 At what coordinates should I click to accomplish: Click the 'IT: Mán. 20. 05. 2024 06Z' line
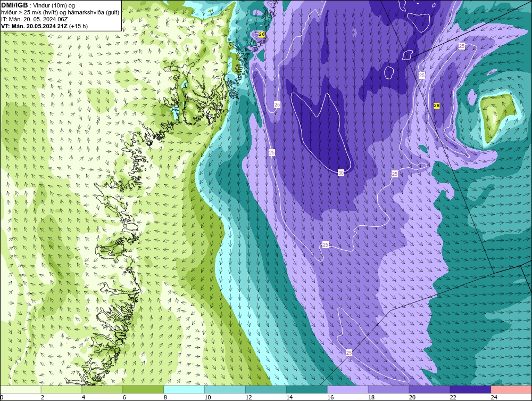tap(34, 19)
